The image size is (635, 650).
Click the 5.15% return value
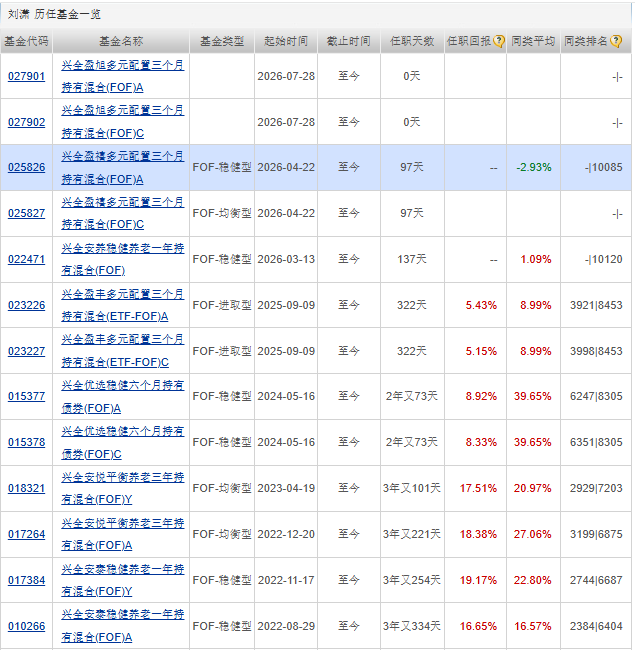(x=481, y=352)
